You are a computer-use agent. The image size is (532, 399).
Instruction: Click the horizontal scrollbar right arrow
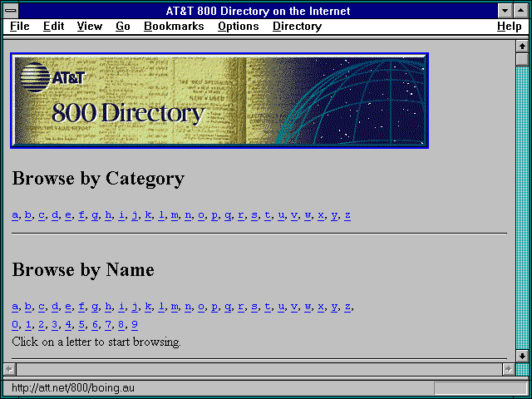508,369
